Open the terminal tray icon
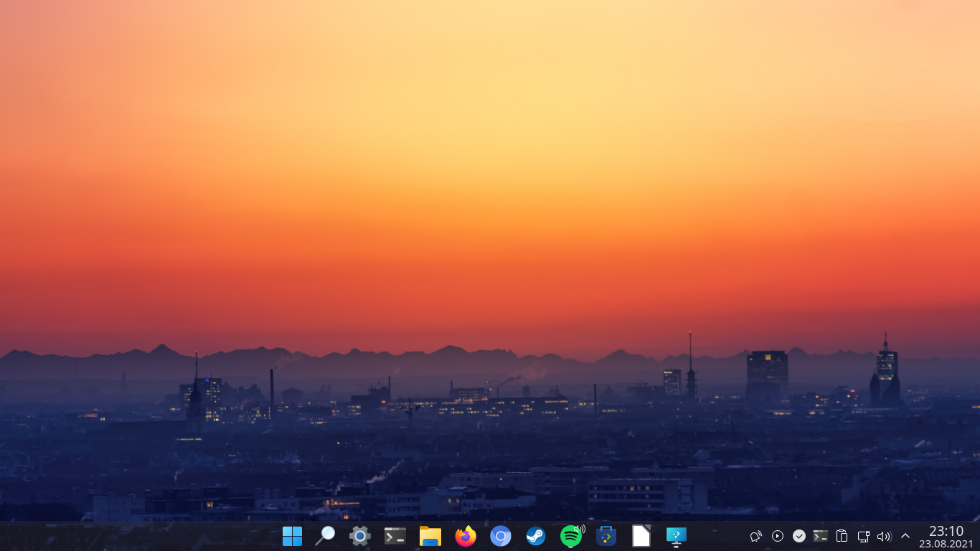This screenshot has width=980, height=551. 821,536
